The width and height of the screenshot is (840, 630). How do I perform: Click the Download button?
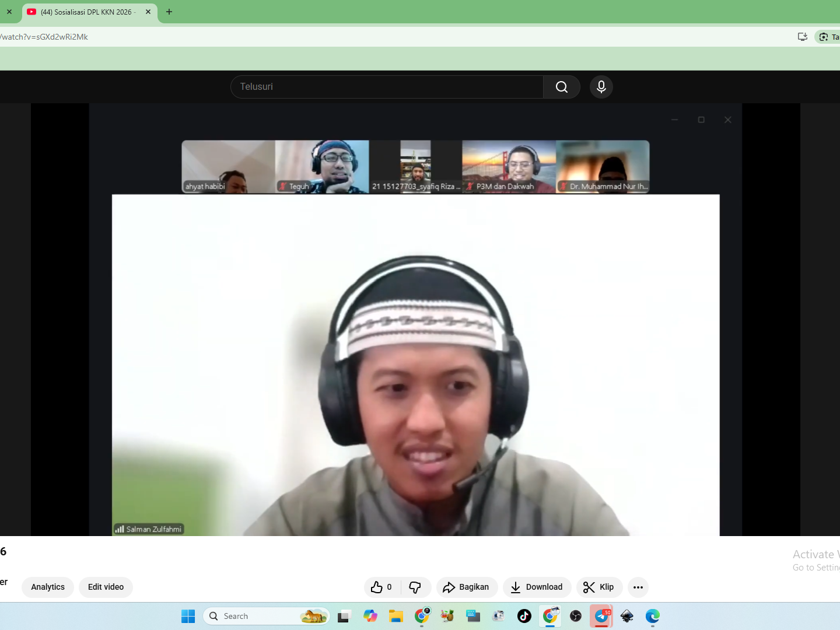pos(537,587)
